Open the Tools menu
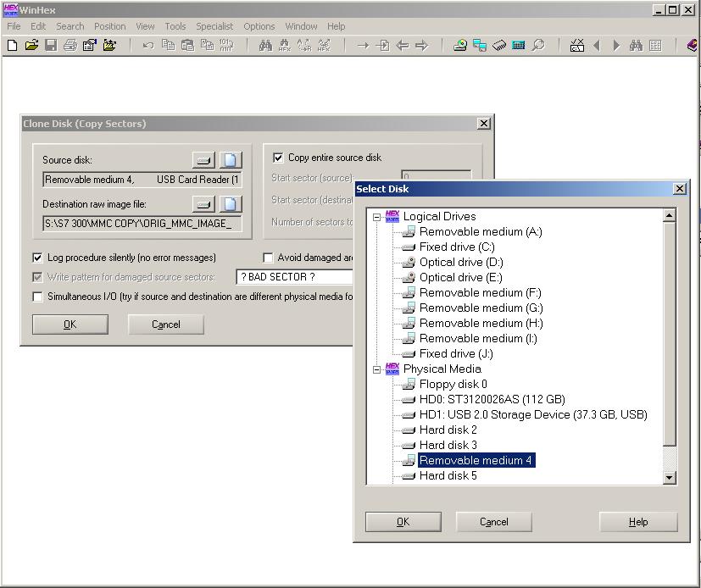This screenshot has width=701, height=588. pyautogui.click(x=175, y=26)
